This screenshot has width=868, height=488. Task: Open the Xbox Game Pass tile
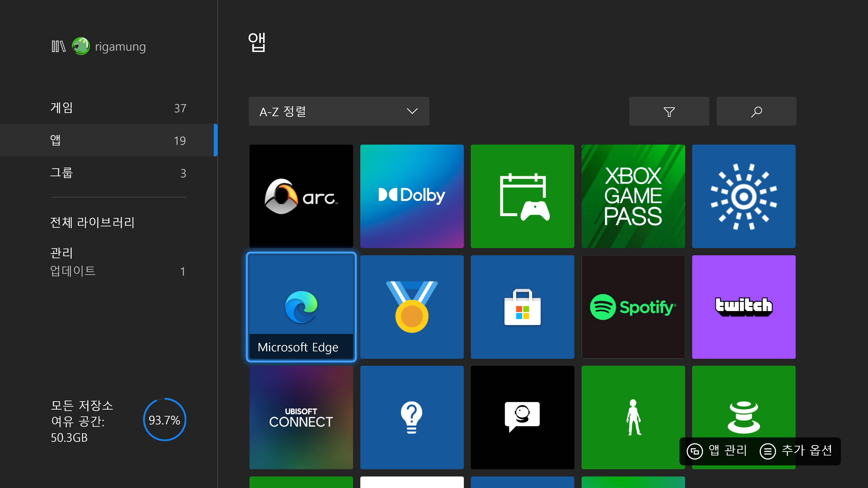(x=633, y=196)
